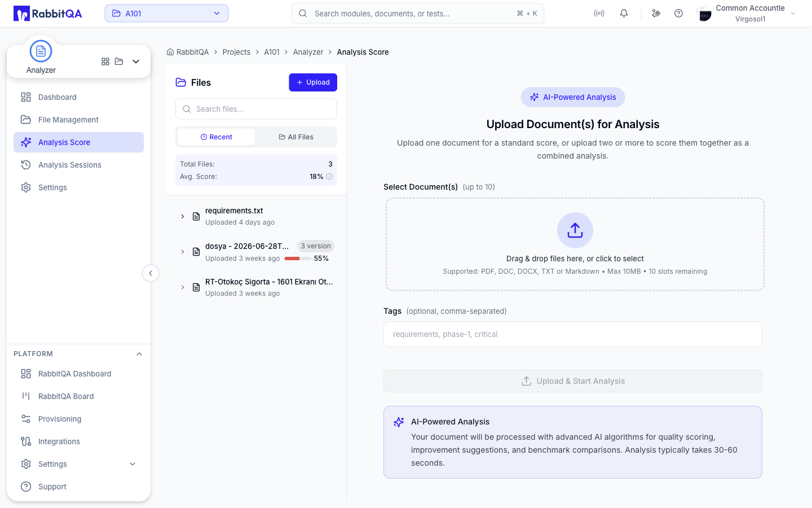
Task: Click the 3 version badge
Action: pos(316,246)
